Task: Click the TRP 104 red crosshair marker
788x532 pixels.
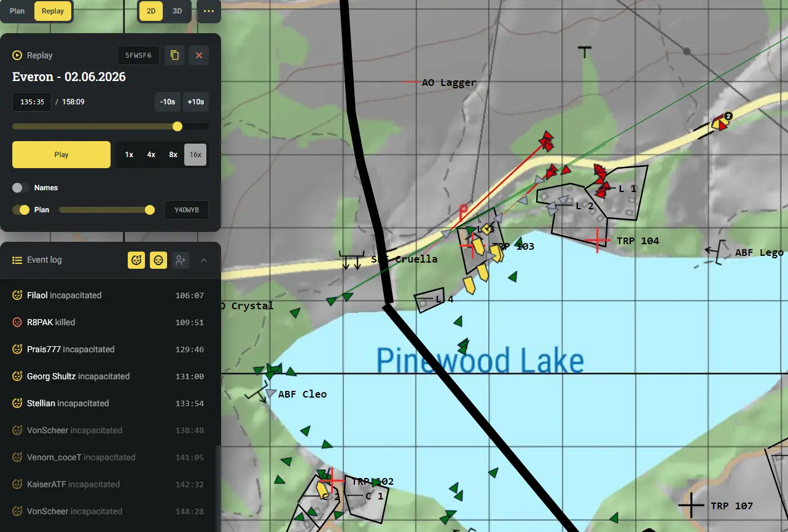Action: 597,240
